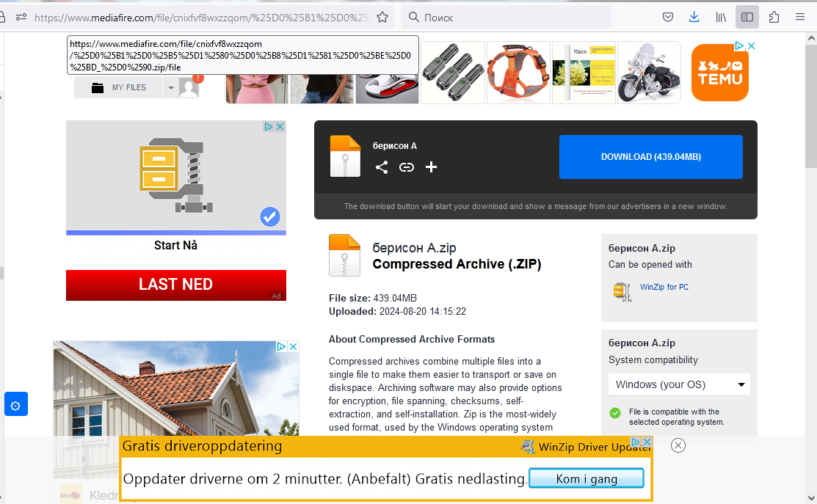817x504 pixels.
Task: Open the user account avatar icon
Action: tap(189, 87)
